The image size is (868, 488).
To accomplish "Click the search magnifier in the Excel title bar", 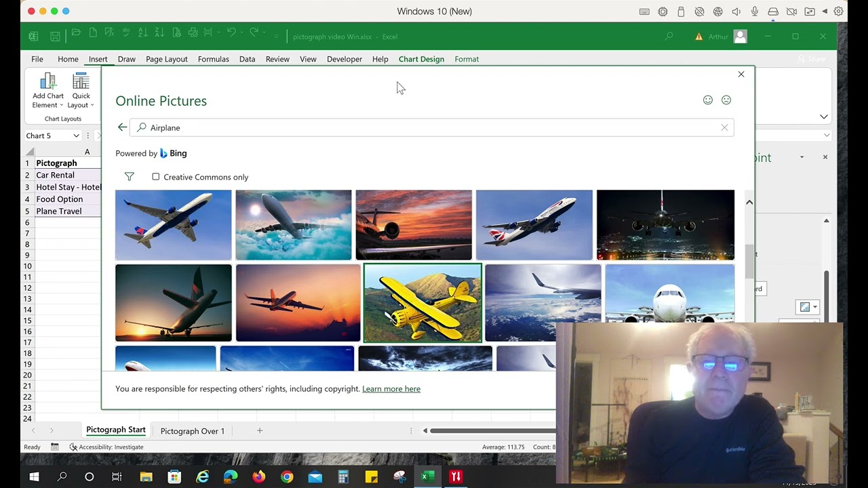I will (x=669, y=37).
